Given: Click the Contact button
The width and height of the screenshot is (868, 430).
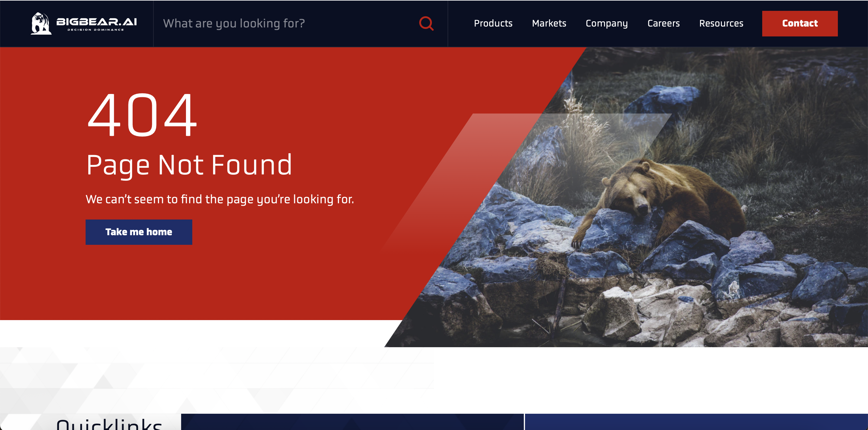Looking at the screenshot, I should click(800, 23).
